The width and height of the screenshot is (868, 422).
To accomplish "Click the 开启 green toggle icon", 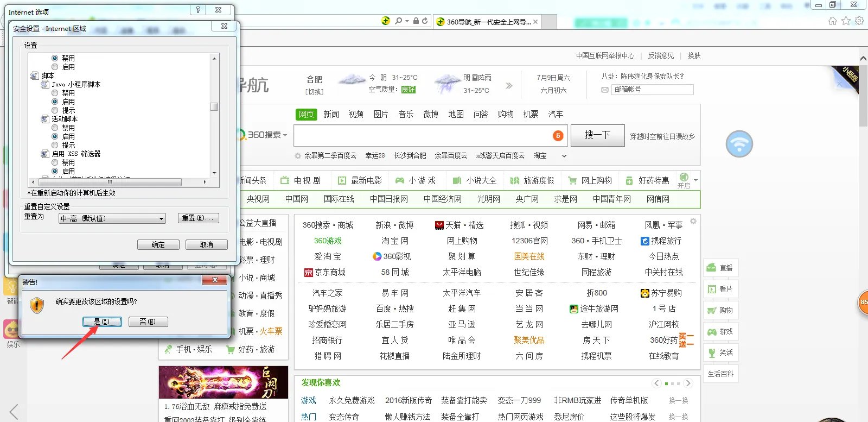I will tap(684, 177).
